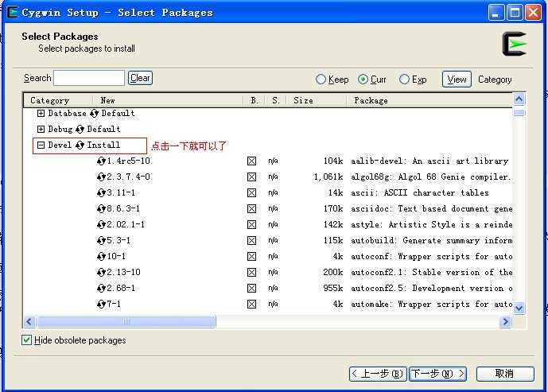The image size is (548, 392).
Task: Click cycle icon for version 1.4rc5-10
Action: tap(101, 161)
